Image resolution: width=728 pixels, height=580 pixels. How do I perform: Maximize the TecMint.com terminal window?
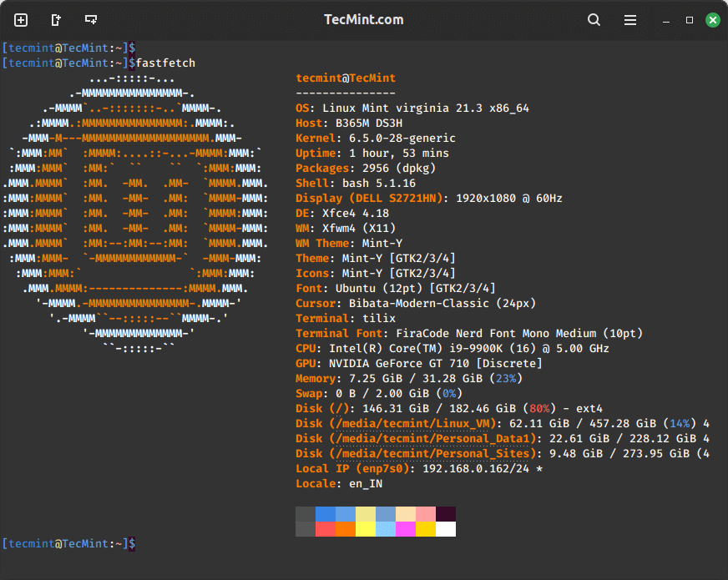point(690,20)
